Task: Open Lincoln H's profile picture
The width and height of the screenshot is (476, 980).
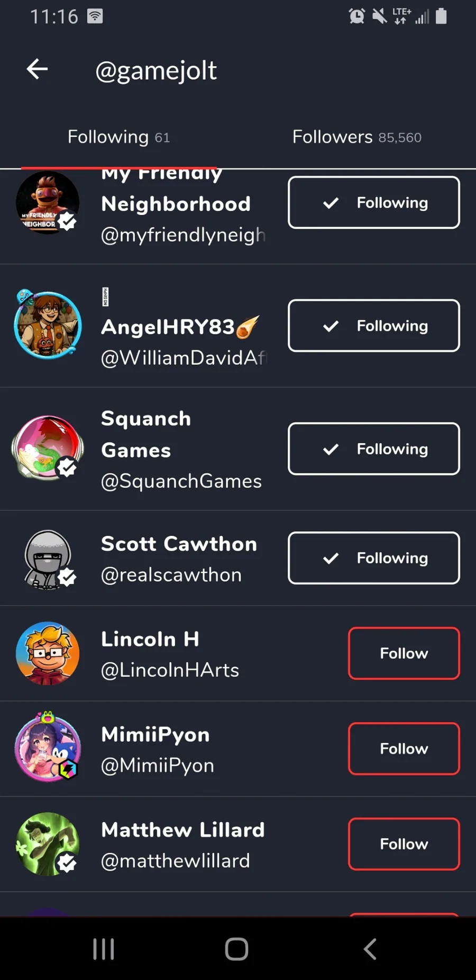Action: tap(48, 653)
